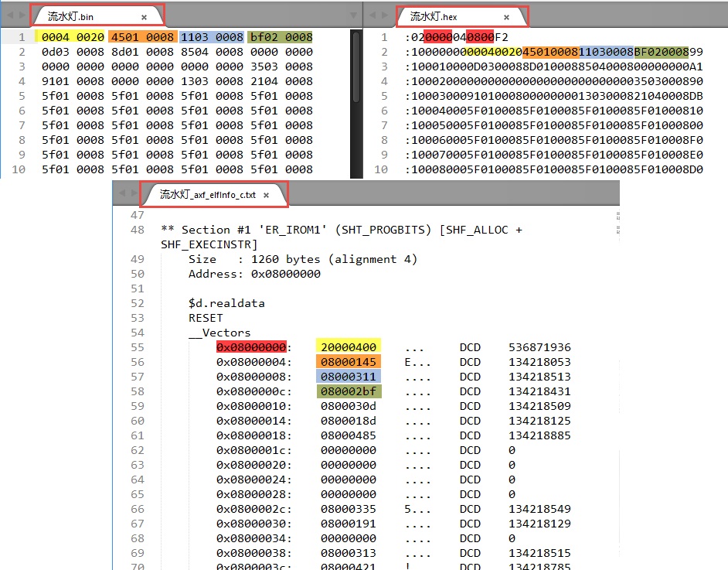Click the bin pane vertical scrollbar
Viewport: 728px width, 570px height.
click(356, 67)
